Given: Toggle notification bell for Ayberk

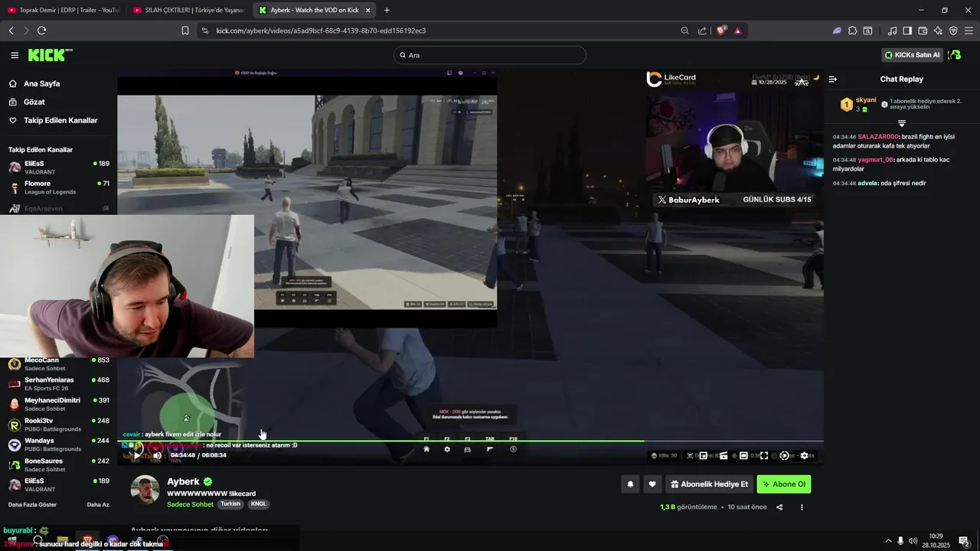Looking at the screenshot, I should (630, 484).
